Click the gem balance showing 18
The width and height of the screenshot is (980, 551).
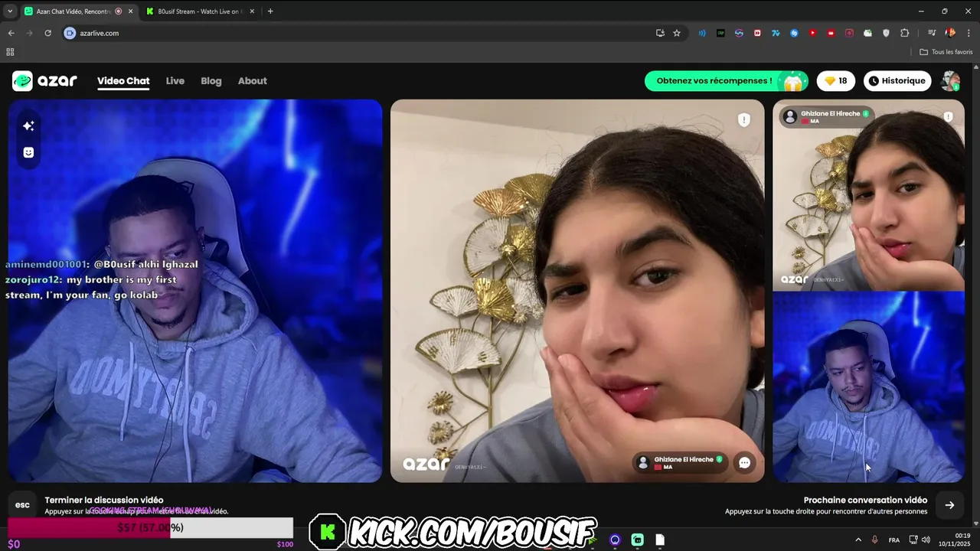[835, 80]
